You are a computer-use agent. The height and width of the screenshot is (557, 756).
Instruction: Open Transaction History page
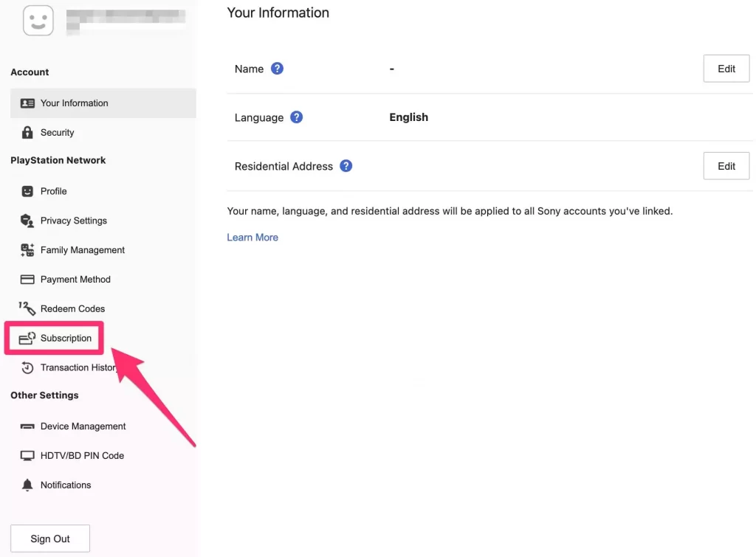78,367
